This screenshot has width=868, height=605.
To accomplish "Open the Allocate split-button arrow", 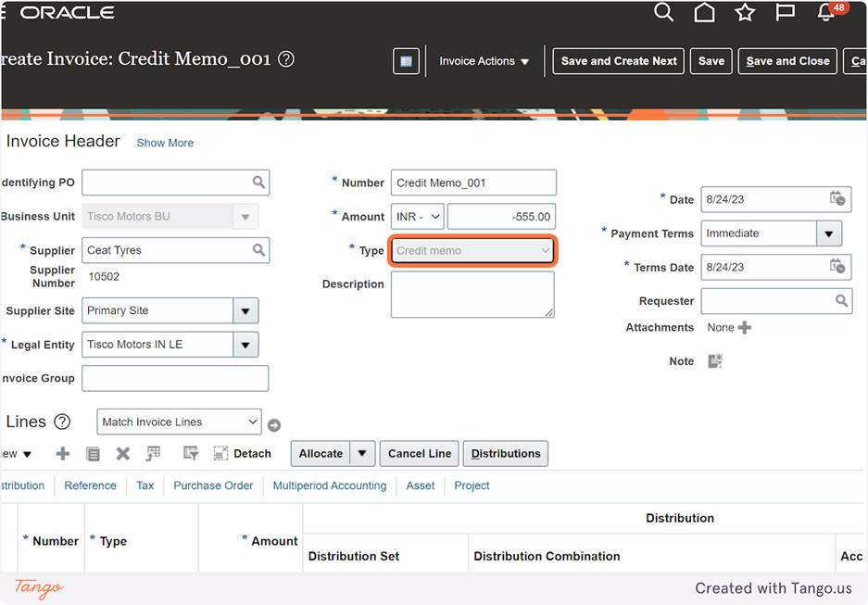I will (x=362, y=453).
